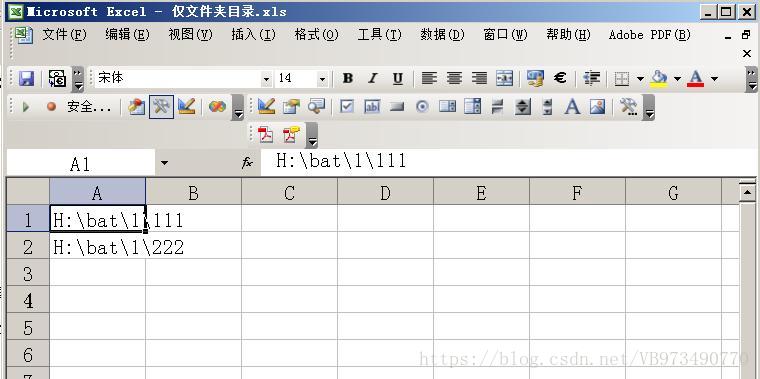Click the 安全... security button
Screen dimensions: 760x379
coord(89,107)
